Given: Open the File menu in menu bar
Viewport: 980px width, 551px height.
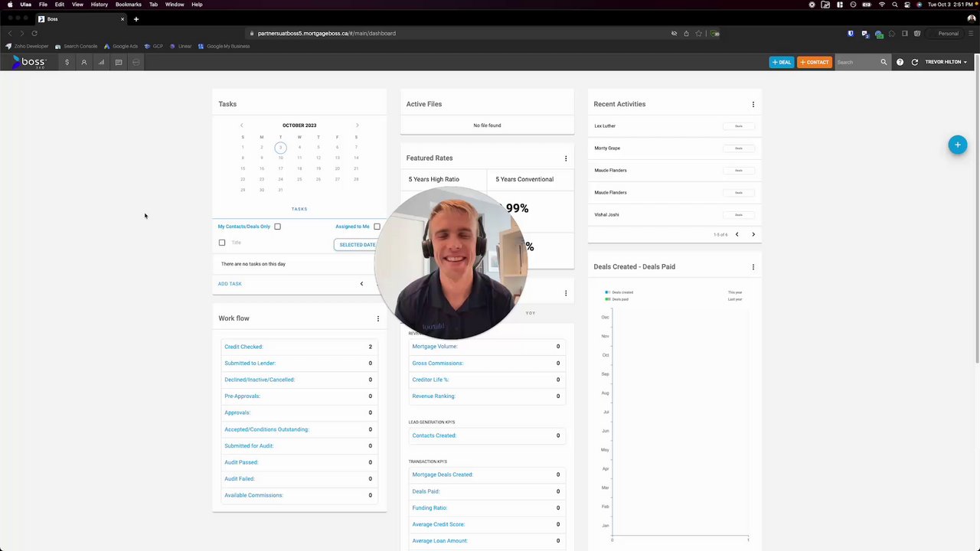Looking at the screenshot, I should (43, 5).
